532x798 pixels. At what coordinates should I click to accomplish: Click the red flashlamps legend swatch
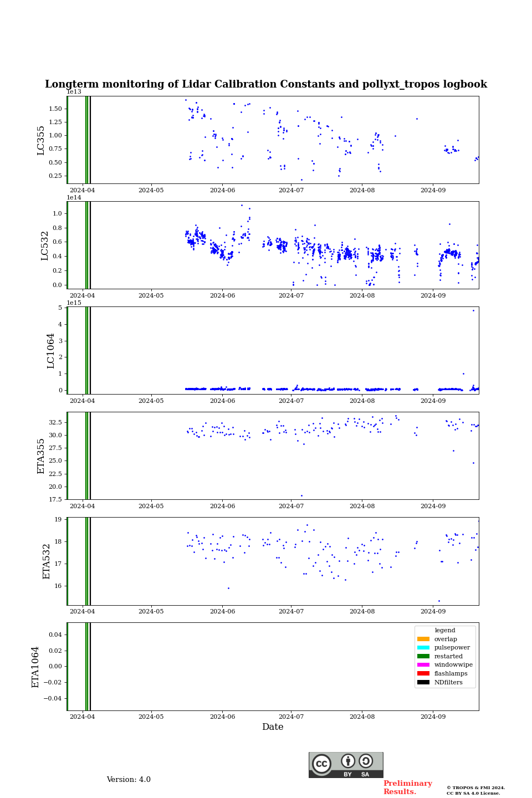pos(423,673)
